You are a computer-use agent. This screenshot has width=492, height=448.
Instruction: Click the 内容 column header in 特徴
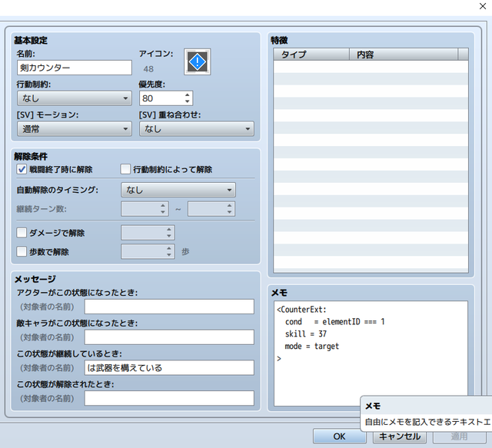(403, 55)
